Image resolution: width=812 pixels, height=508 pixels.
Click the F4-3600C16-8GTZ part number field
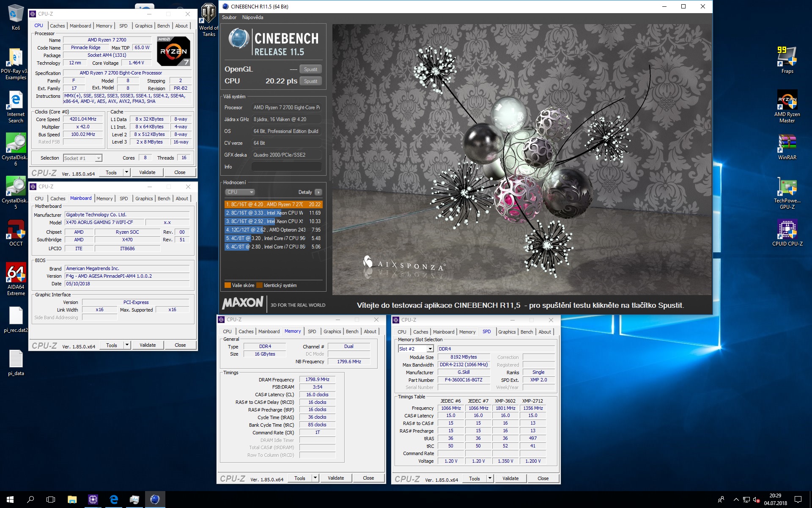[x=464, y=380]
